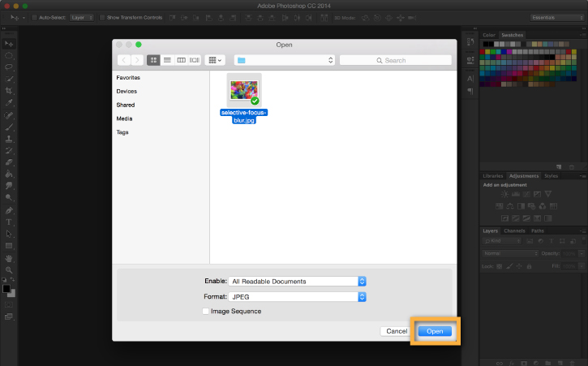Select the Hand tool
Viewport: 588px width, 366px height.
[x=9, y=258]
